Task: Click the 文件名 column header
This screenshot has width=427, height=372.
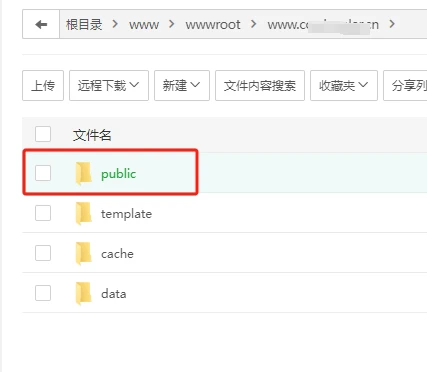Action: (92, 135)
